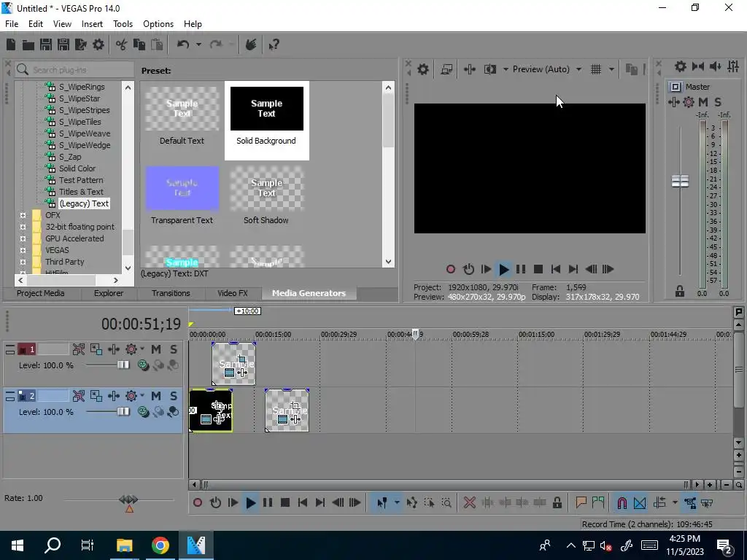Open What's This help cursor icon
Screen dimensions: 747x560
[x=274, y=44]
